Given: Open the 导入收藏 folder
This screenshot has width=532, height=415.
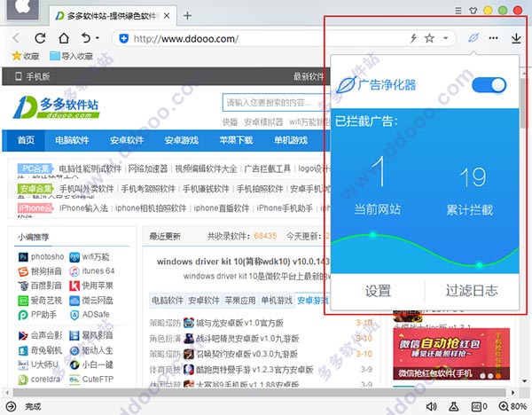Looking at the screenshot, I should [72, 56].
